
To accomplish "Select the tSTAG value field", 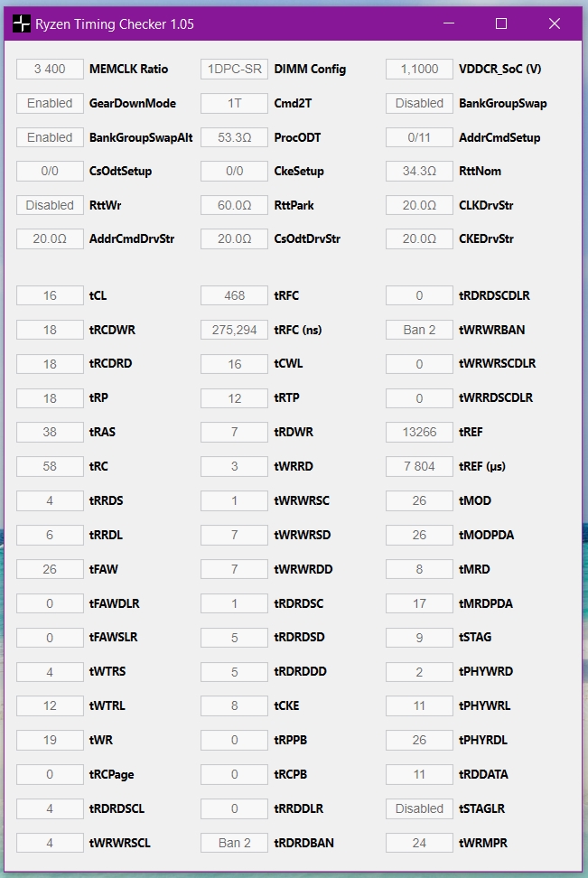I will 419,637.
